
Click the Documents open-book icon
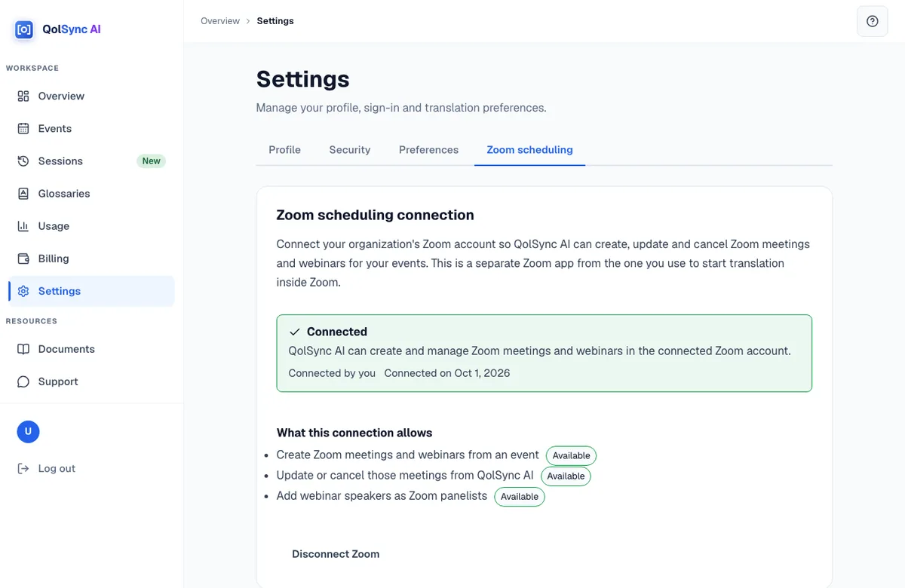tap(23, 349)
